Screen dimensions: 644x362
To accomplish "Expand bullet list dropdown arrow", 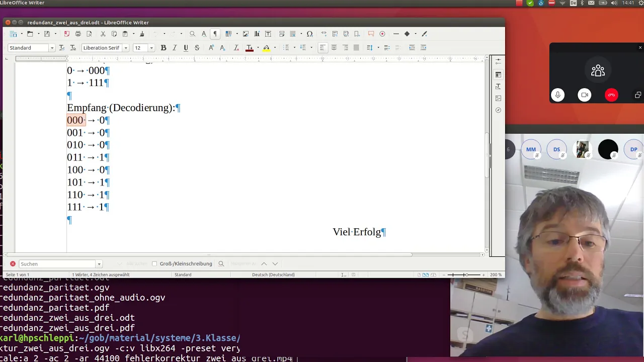I will point(294,48).
